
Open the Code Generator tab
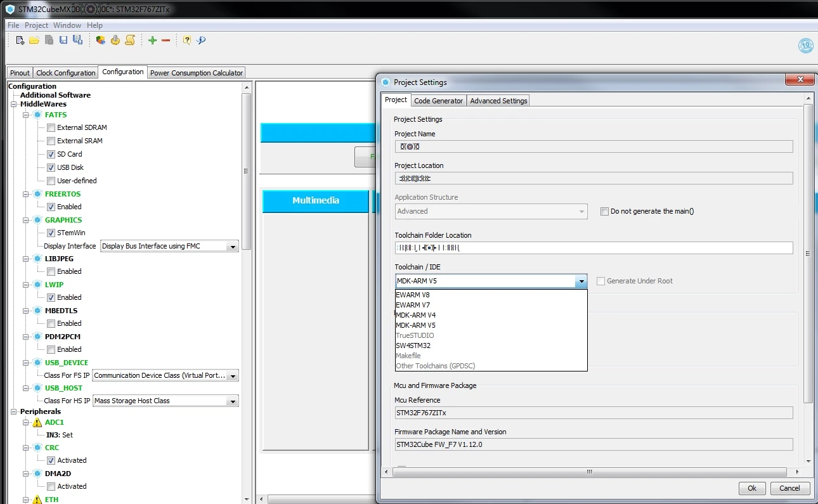tap(439, 101)
